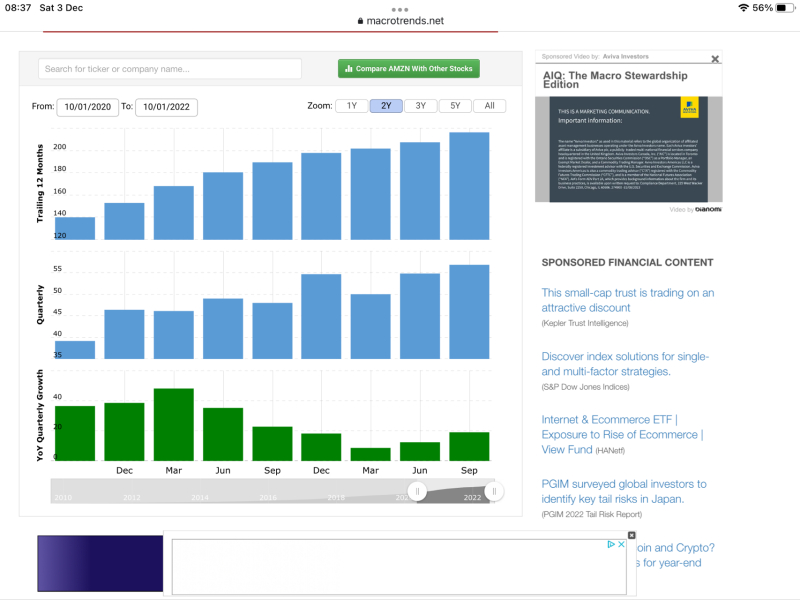Viewport: 800px width, 600px height.
Task: Tap the battery icon in status bar
Action: pos(783,7)
